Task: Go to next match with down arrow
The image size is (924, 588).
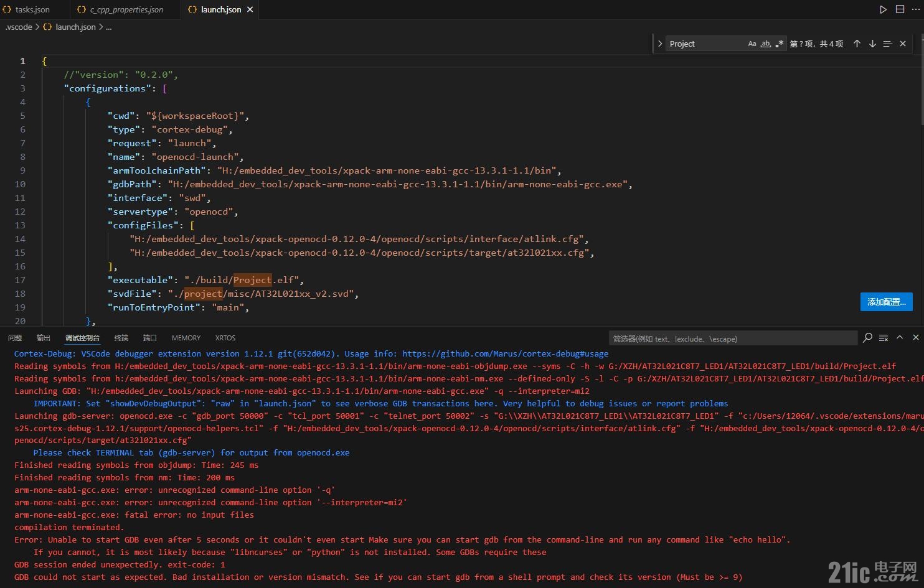Action: [872, 44]
